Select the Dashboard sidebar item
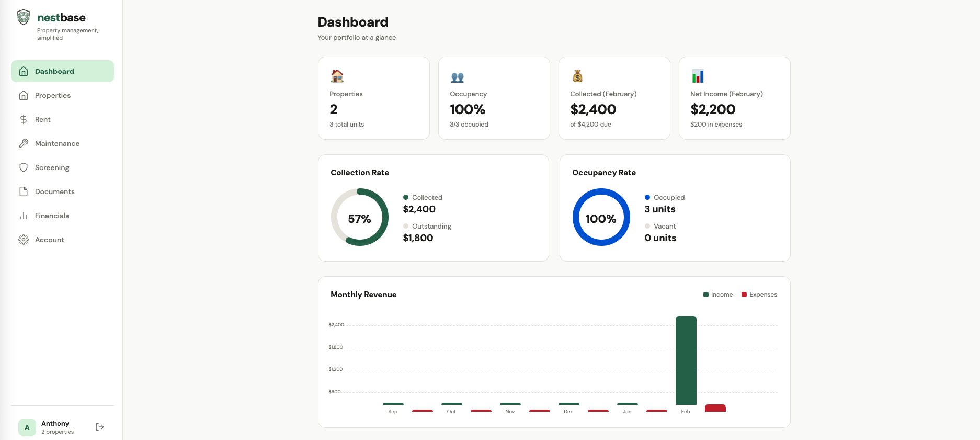 click(x=54, y=71)
